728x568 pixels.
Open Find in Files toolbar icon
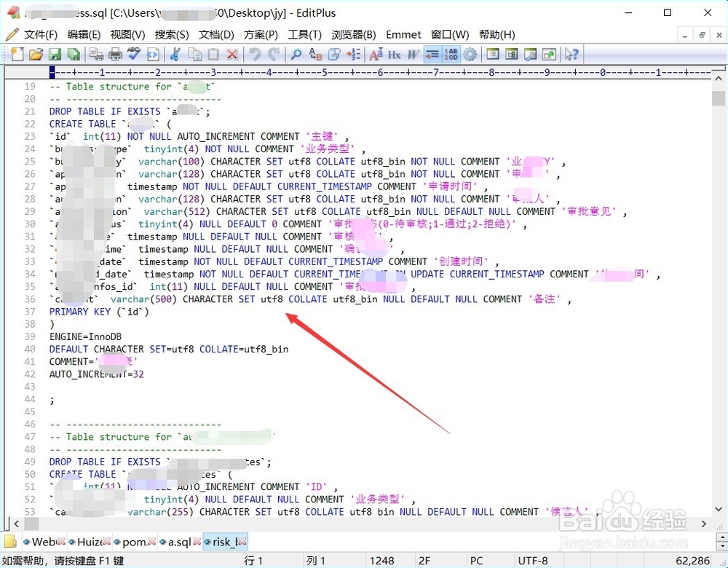point(334,55)
